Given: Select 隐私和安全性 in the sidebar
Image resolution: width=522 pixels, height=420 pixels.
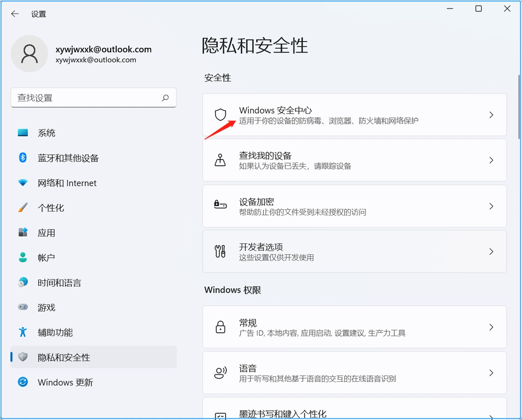Looking at the screenshot, I should [63, 357].
